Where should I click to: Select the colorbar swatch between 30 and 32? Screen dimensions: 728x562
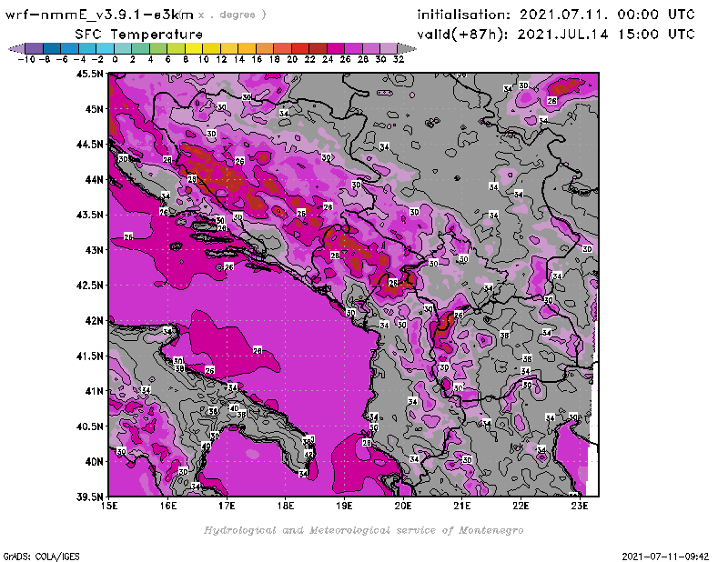point(389,48)
